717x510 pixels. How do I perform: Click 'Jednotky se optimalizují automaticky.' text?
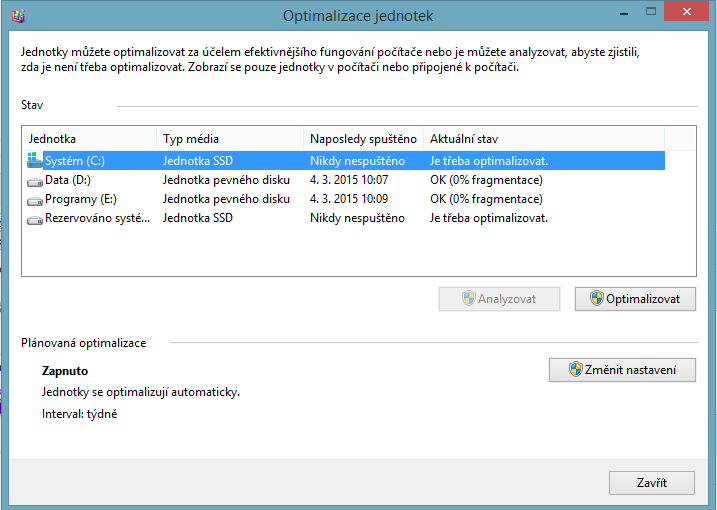click(141, 392)
